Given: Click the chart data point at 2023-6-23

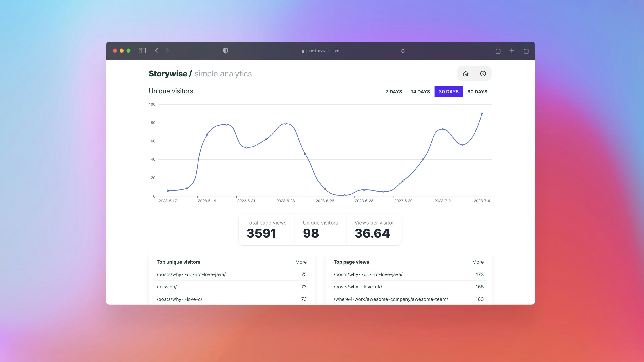Looking at the screenshot, I should [x=285, y=124].
